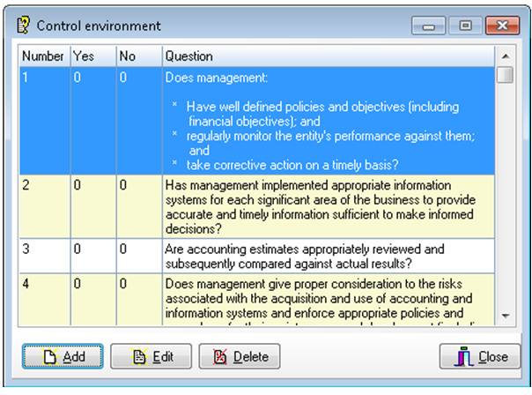The image size is (532, 395).
Task: Click the No value in row 1
Action: [139, 121]
